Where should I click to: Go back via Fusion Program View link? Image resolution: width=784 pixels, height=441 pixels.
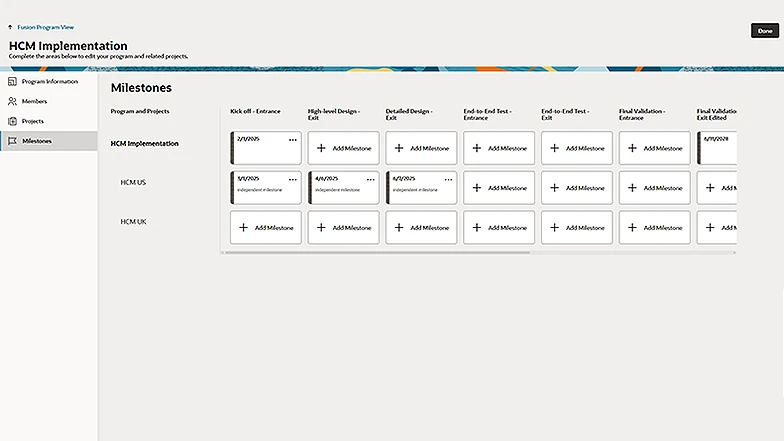[44, 27]
